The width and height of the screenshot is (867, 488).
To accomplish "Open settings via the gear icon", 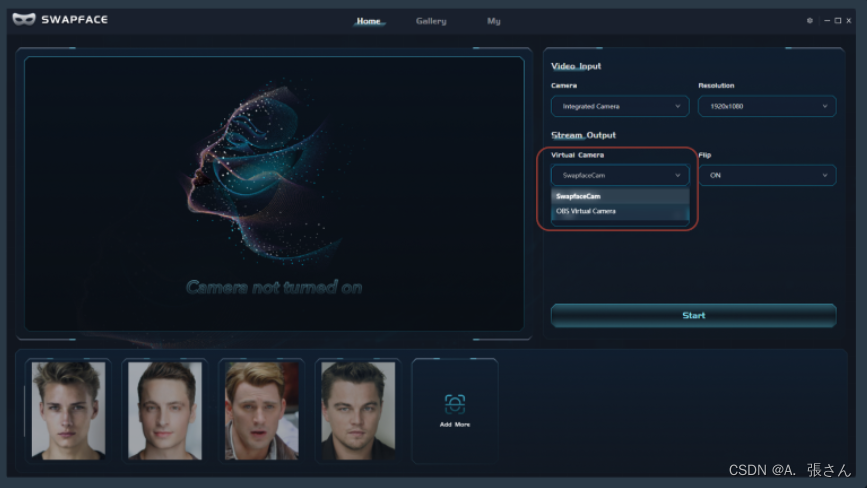I will tap(809, 20).
